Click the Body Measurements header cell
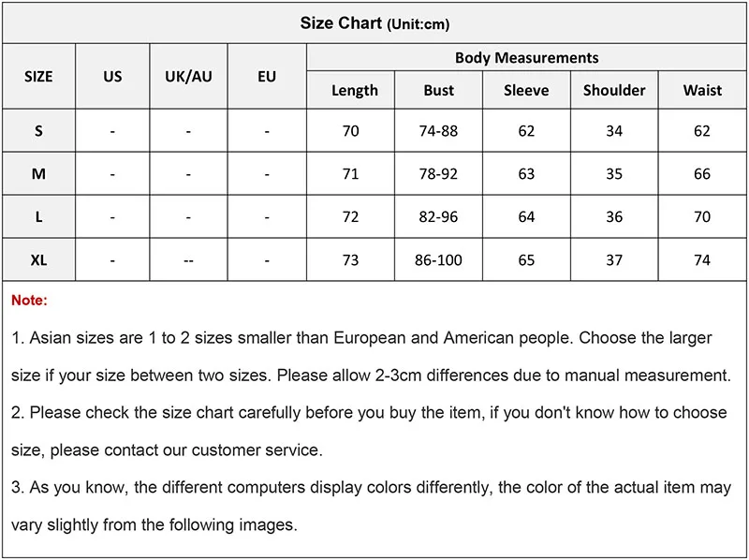 [526, 57]
